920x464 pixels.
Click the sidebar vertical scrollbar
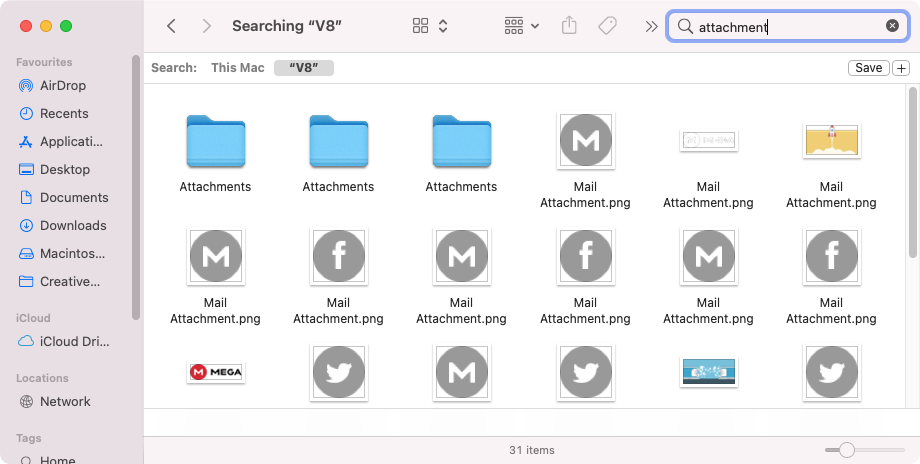[x=136, y=188]
